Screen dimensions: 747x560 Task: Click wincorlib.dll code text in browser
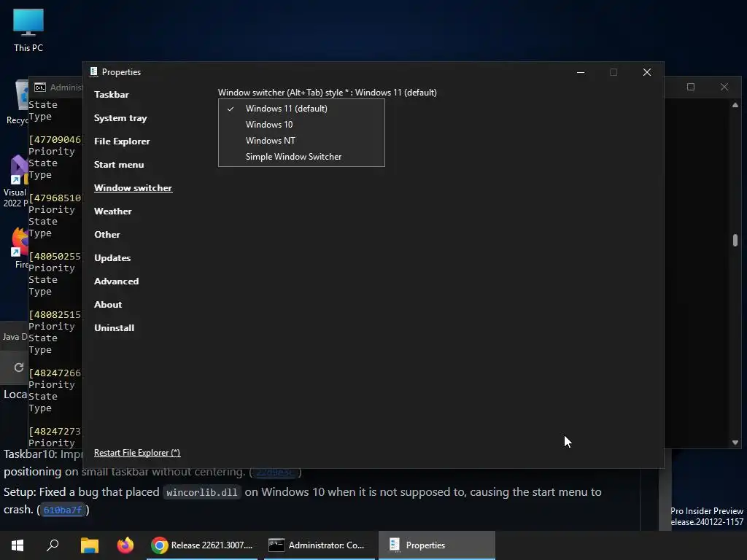(202, 492)
